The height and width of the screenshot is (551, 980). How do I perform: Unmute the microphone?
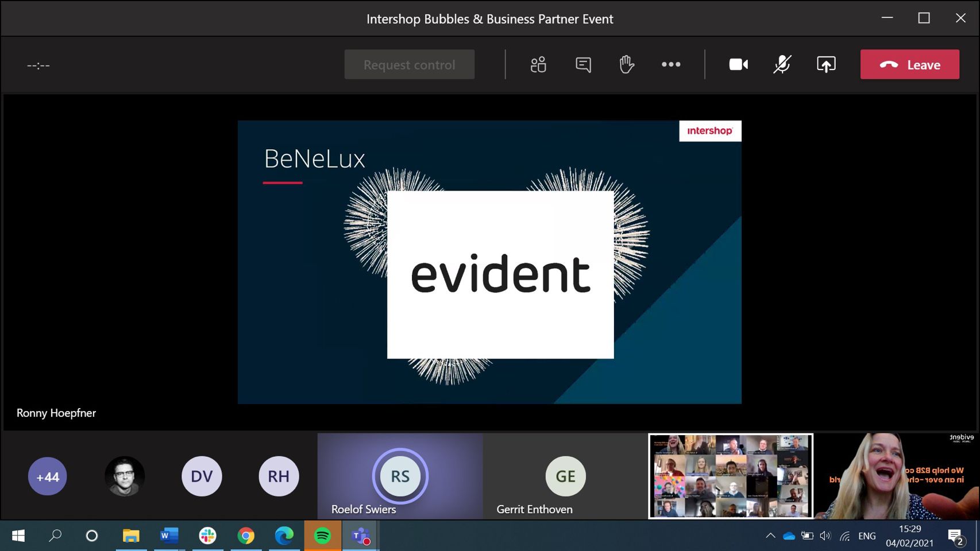(x=782, y=65)
